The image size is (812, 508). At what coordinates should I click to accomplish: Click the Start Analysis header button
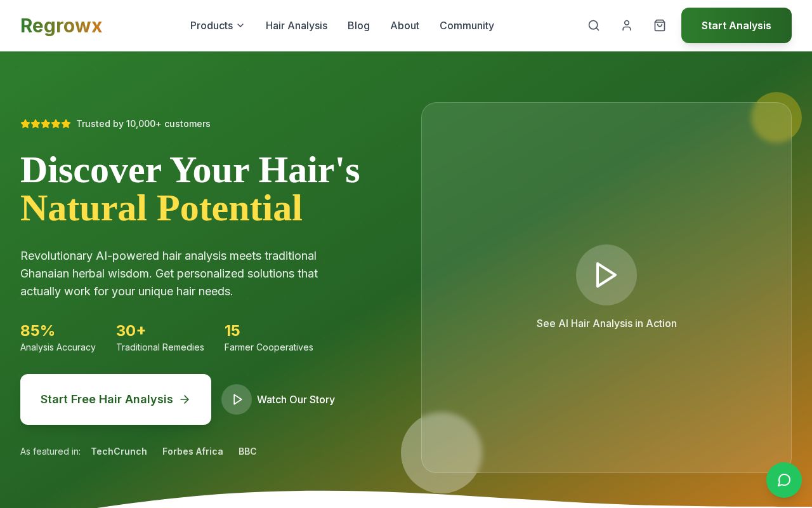coord(737,25)
